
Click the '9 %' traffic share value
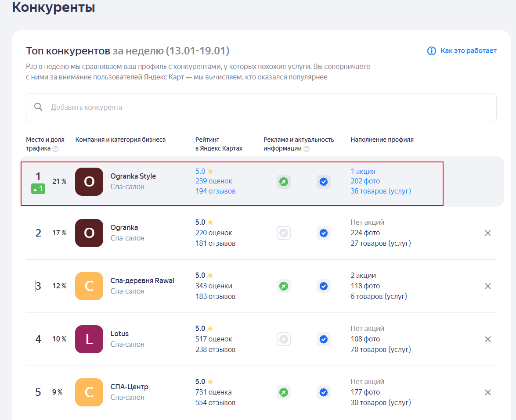57,392
